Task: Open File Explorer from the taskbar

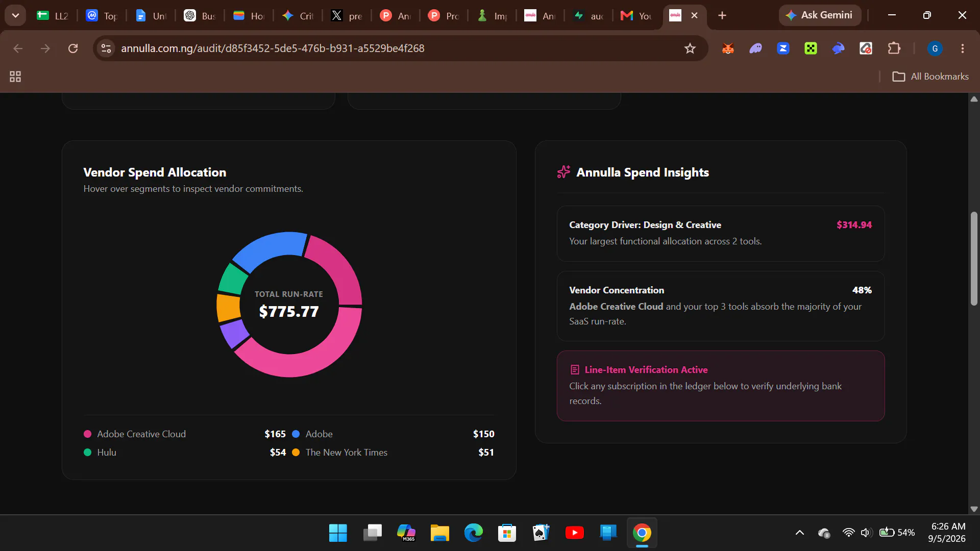Action: 439,533
